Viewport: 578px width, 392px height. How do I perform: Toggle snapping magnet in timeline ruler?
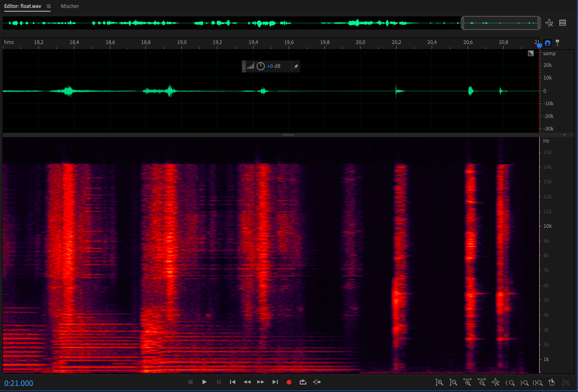click(547, 43)
